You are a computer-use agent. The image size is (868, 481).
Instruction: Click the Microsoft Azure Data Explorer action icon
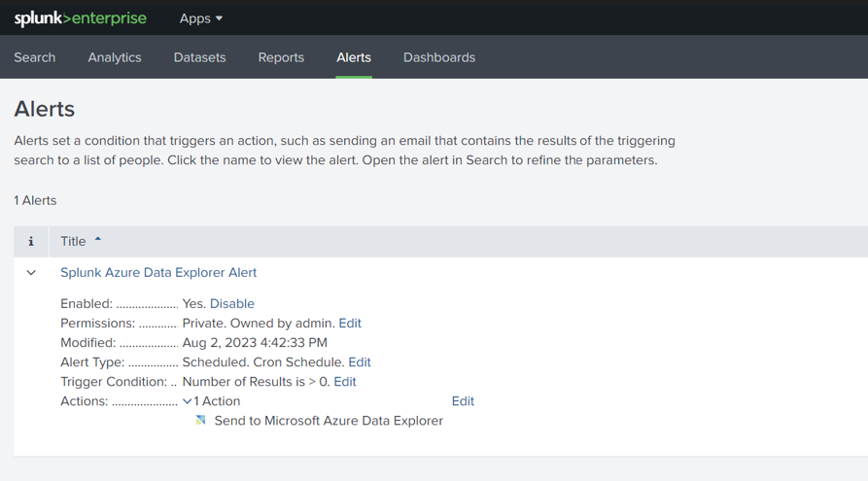(200, 421)
